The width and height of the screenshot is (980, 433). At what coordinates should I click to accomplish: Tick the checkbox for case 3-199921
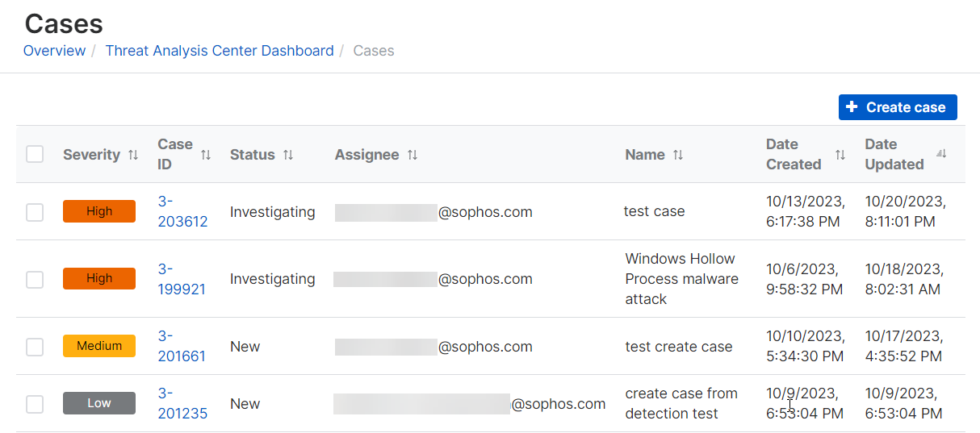(x=35, y=279)
